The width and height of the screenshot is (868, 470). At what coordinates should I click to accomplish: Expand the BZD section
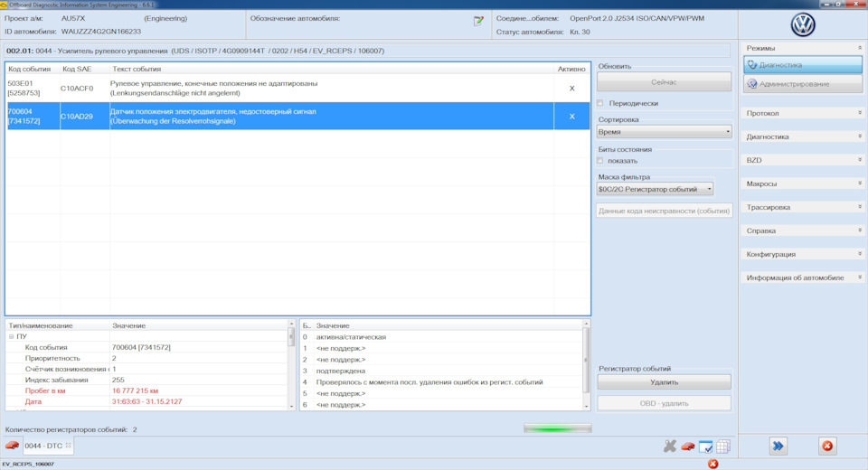pos(802,160)
